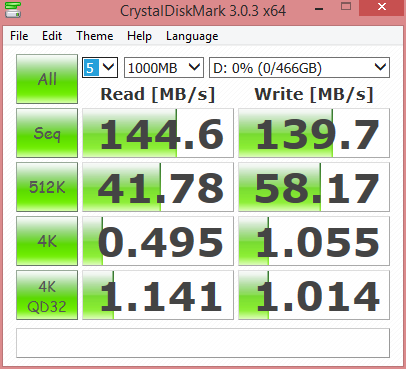Click the 512K read result 41.78
406x369 pixels.
point(158,187)
